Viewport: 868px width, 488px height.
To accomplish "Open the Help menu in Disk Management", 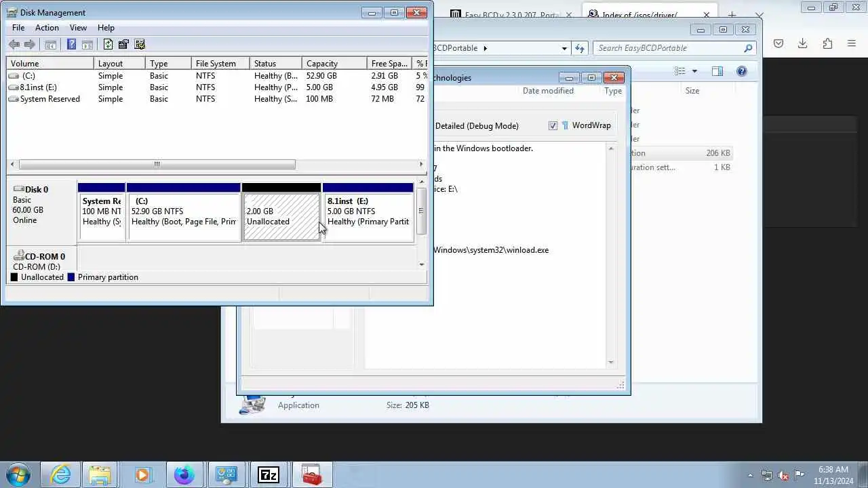I will click(x=106, y=28).
